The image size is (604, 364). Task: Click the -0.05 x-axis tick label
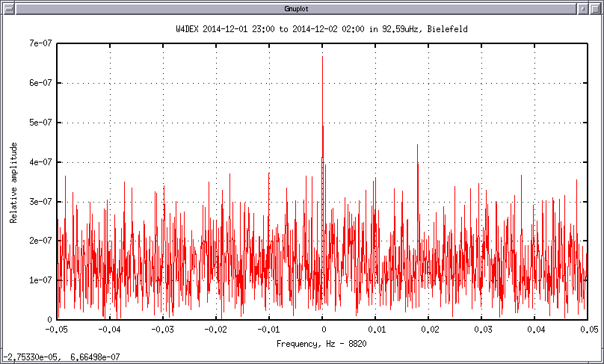click(x=57, y=329)
